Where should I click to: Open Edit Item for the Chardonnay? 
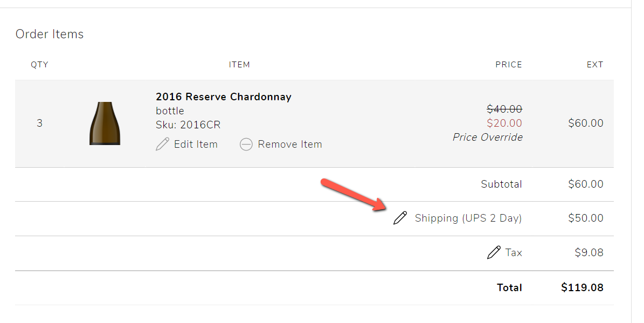196,144
